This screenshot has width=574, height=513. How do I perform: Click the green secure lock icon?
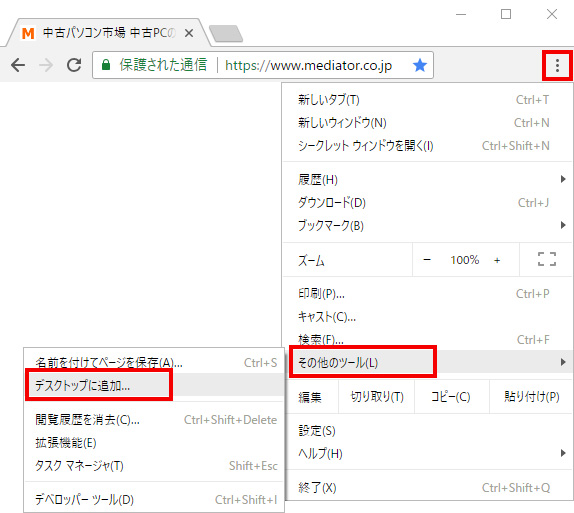click(106, 65)
